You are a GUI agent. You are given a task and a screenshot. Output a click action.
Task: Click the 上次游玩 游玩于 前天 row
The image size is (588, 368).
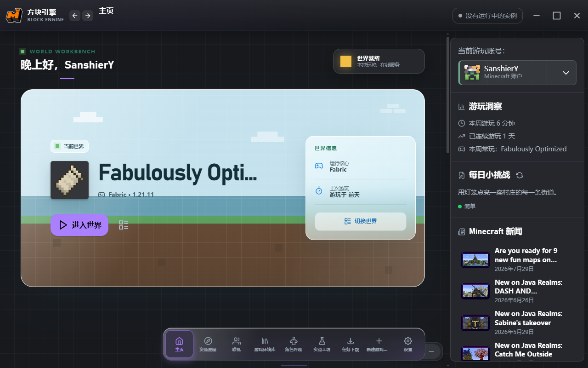[x=361, y=191]
